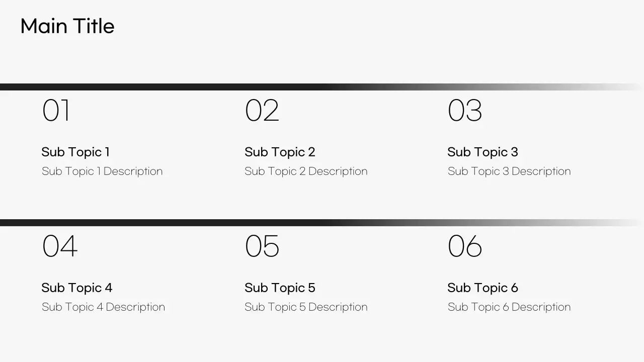Click the Sub Topic 3 heading

pyautogui.click(x=482, y=152)
